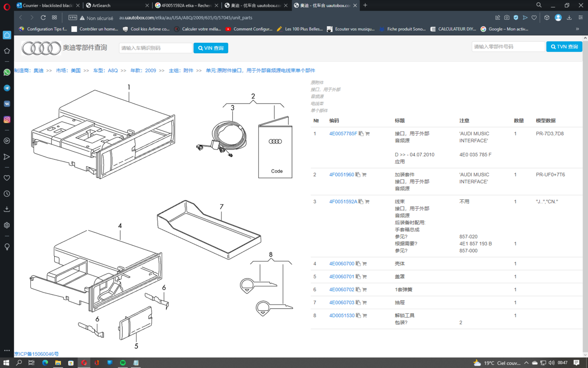Add part 4F0051960 to cart
588x368 pixels.
pyautogui.click(x=364, y=175)
